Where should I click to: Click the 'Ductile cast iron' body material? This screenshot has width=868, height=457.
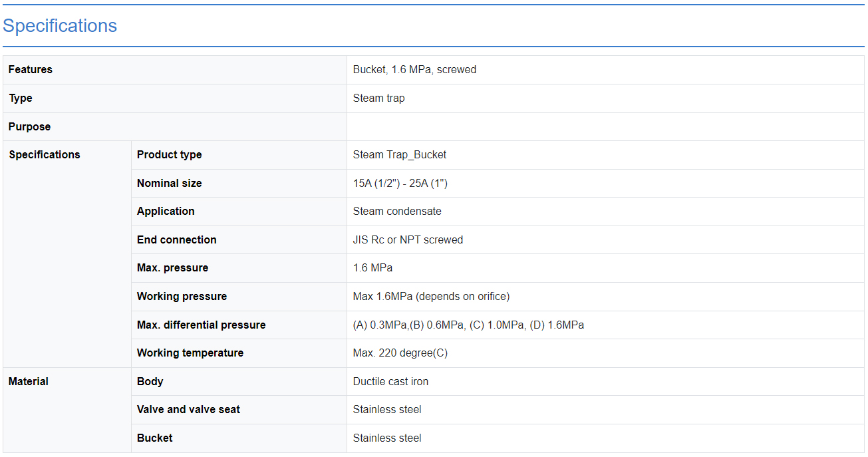pos(390,382)
